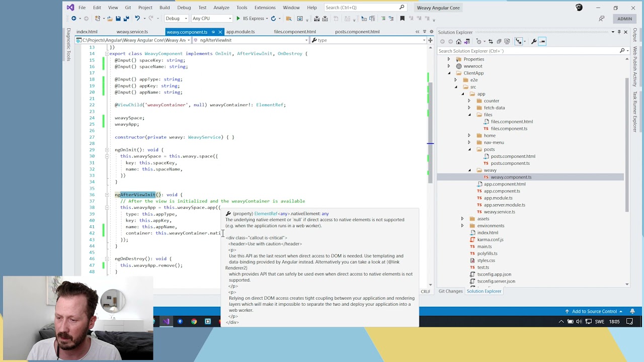The width and height of the screenshot is (644, 362).
Task: Click Add to Source Control button
Action: click(594, 311)
